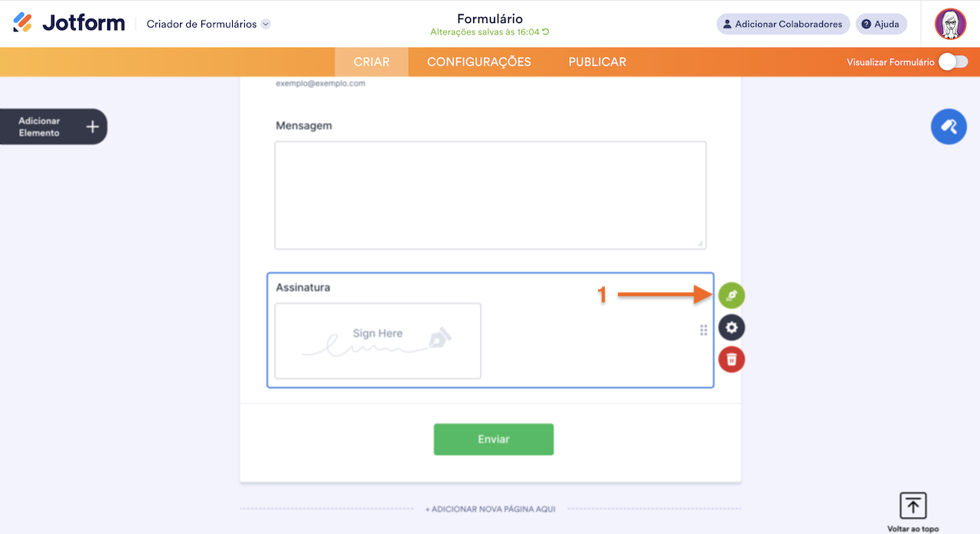This screenshot has height=534, width=980.
Task: Grab the drag handle dots beside the signature field
Action: 704,330
